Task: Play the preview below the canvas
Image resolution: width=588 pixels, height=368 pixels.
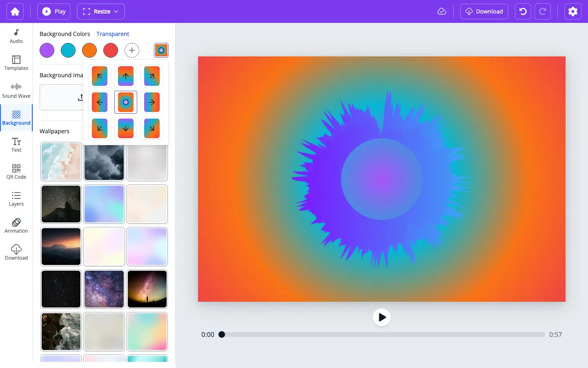Action: [x=382, y=317]
